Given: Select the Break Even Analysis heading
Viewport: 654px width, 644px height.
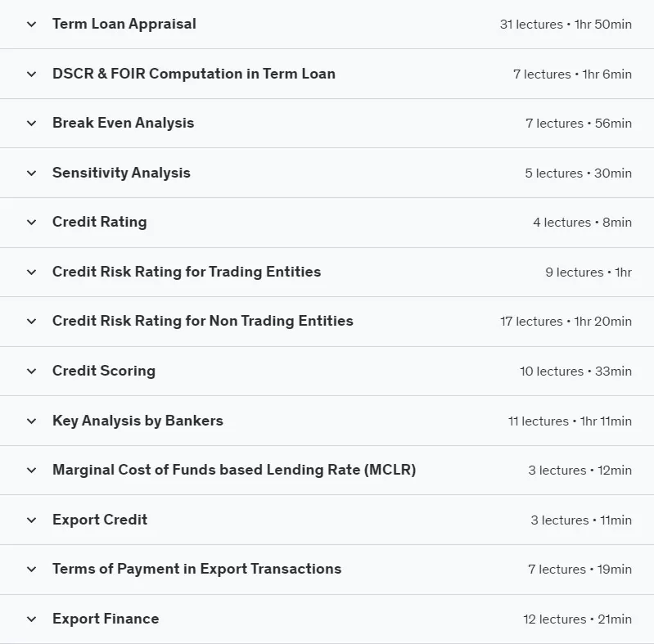Looking at the screenshot, I should coord(123,123).
